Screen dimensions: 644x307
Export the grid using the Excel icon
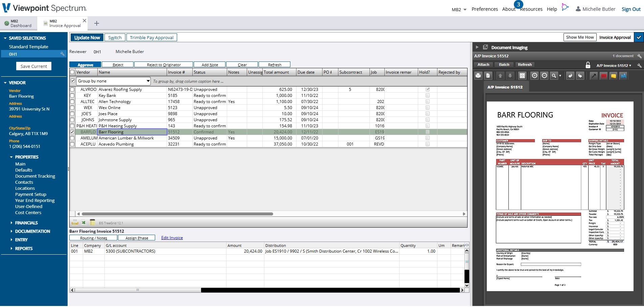tap(83, 223)
